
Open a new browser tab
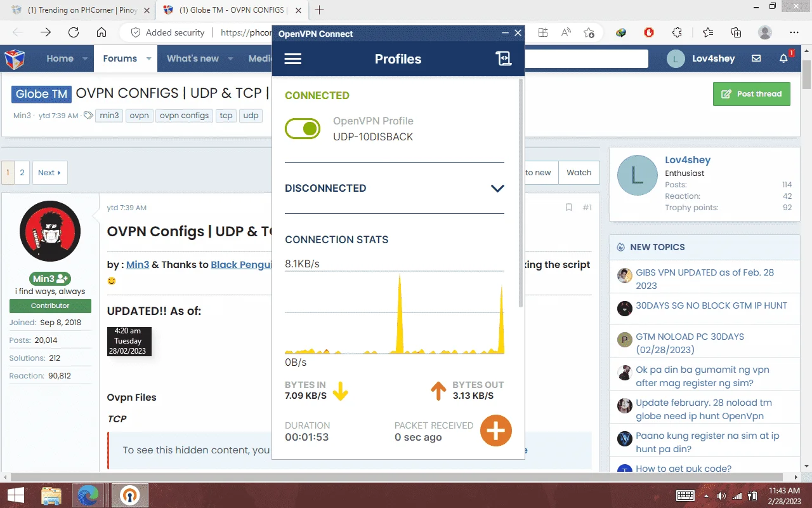pos(320,10)
